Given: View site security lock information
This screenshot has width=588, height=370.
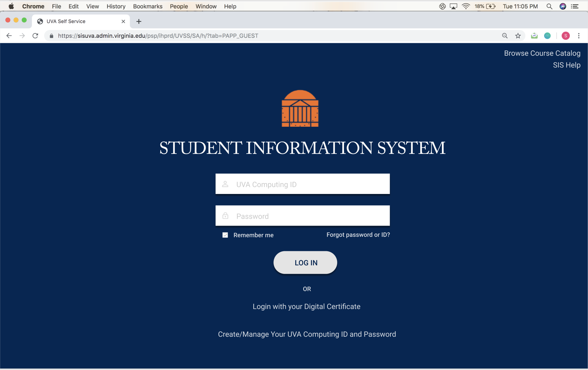Looking at the screenshot, I should pyautogui.click(x=51, y=36).
